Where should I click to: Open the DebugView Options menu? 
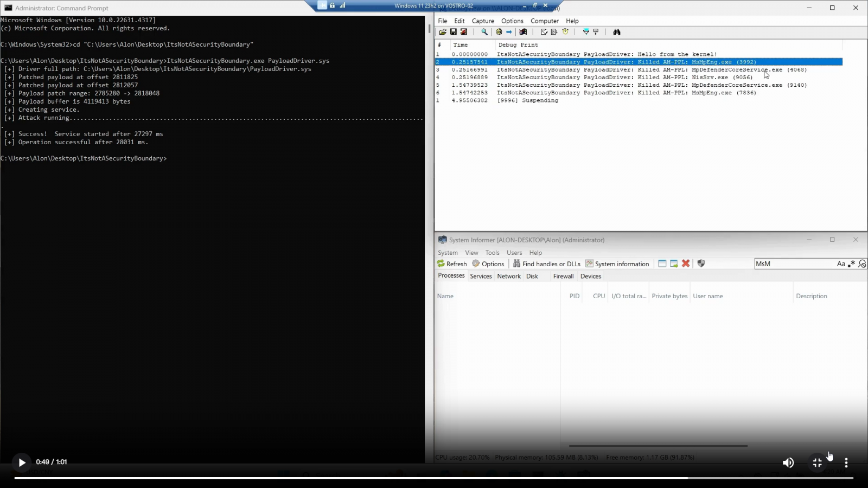[x=512, y=21]
